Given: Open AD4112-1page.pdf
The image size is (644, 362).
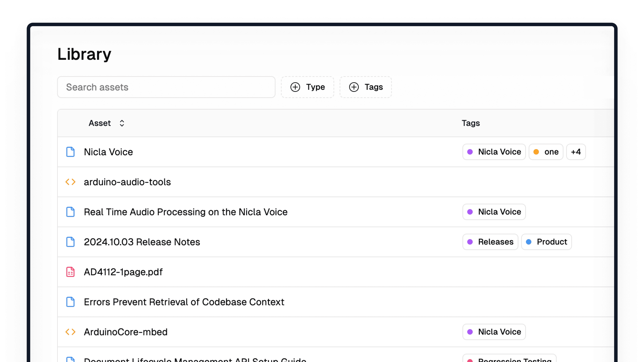Looking at the screenshot, I should [x=123, y=272].
